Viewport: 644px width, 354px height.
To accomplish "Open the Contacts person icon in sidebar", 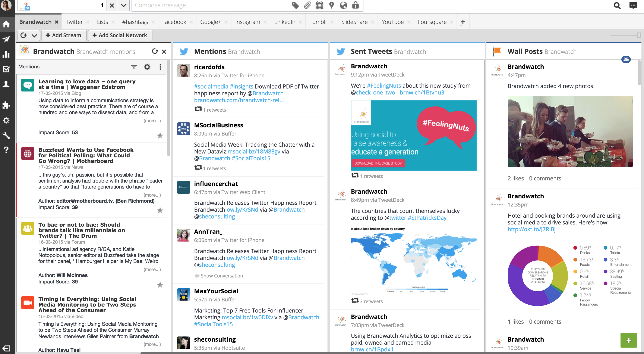I will [6, 84].
